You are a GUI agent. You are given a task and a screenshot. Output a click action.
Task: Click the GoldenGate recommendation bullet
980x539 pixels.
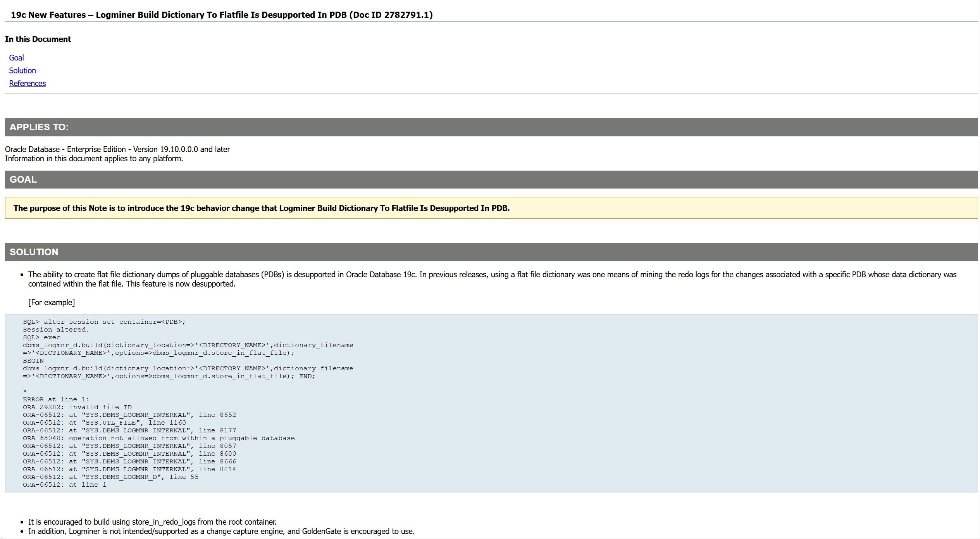[221, 531]
